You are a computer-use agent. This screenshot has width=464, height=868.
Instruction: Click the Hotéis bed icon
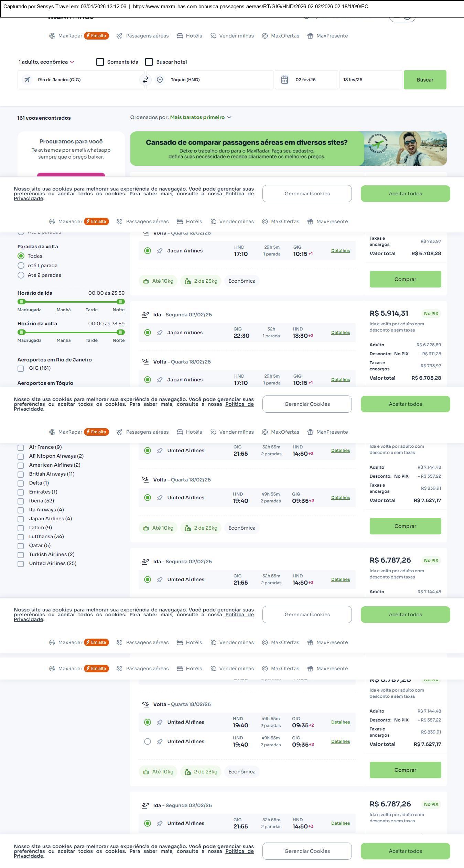180,36
